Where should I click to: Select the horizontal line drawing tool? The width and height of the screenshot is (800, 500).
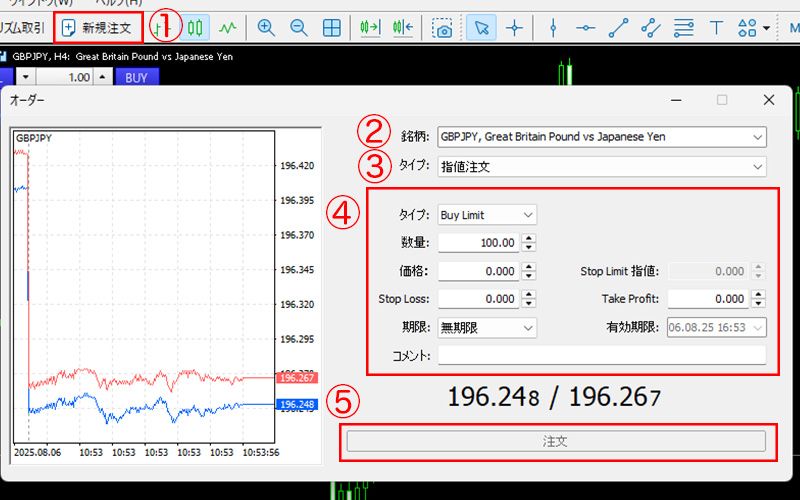click(585, 28)
